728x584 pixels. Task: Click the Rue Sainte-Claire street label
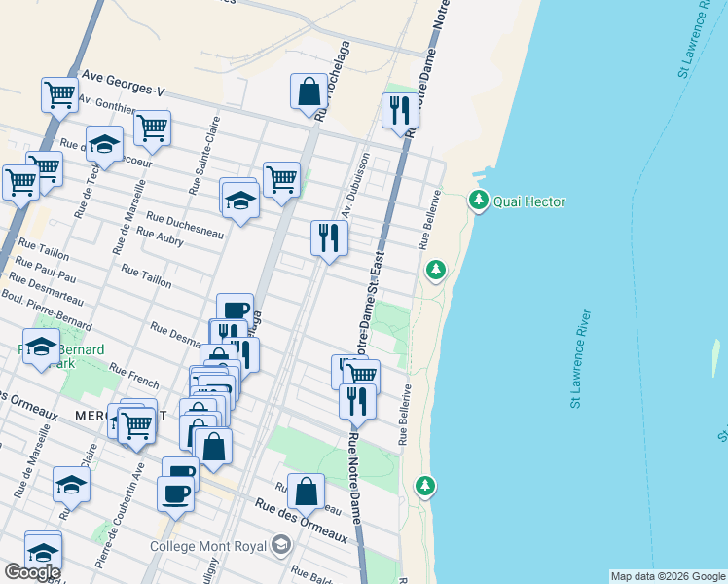[203, 156]
